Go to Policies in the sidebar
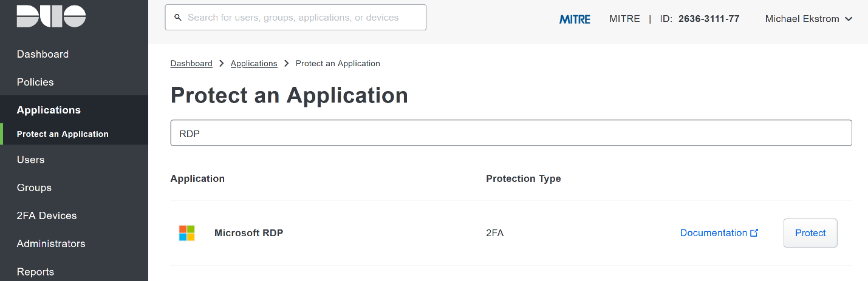The image size is (868, 281). pos(35,82)
